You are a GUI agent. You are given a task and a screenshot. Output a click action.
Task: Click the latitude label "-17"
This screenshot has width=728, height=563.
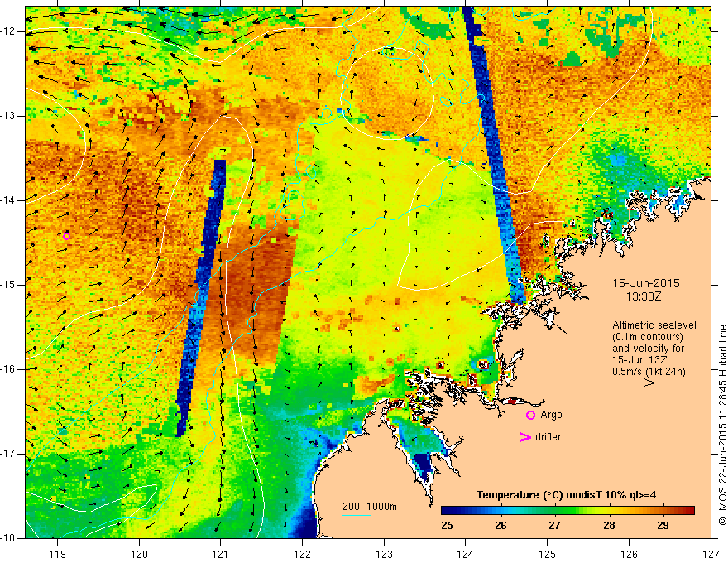point(8,455)
